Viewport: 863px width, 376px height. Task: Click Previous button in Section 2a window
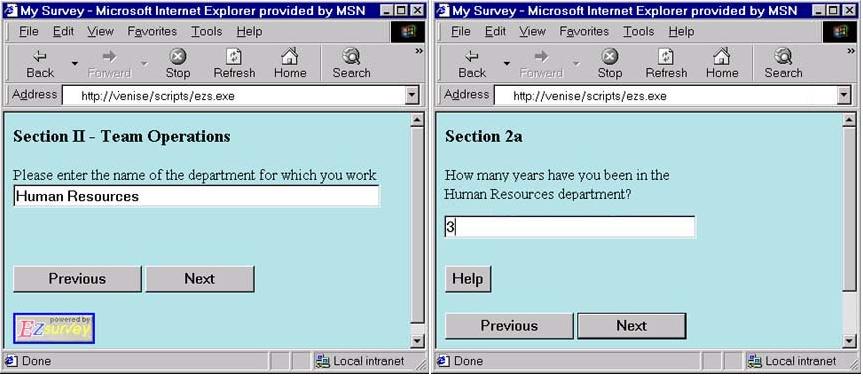(509, 326)
